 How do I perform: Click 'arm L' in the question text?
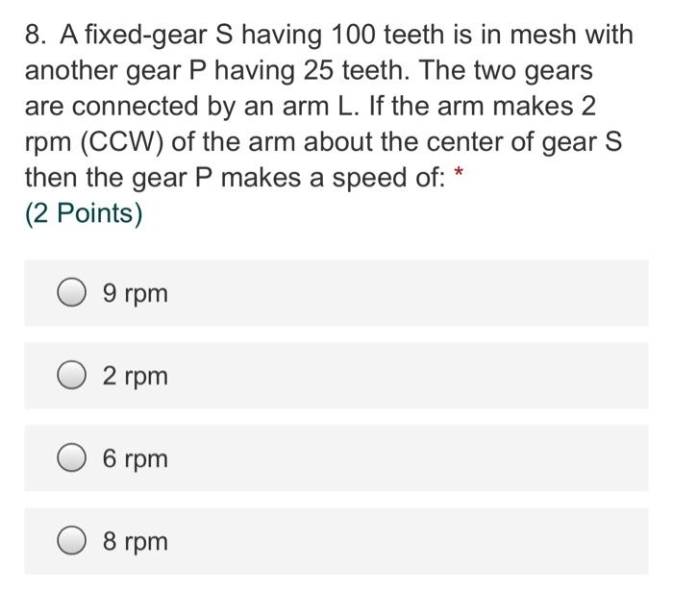[x=319, y=107]
